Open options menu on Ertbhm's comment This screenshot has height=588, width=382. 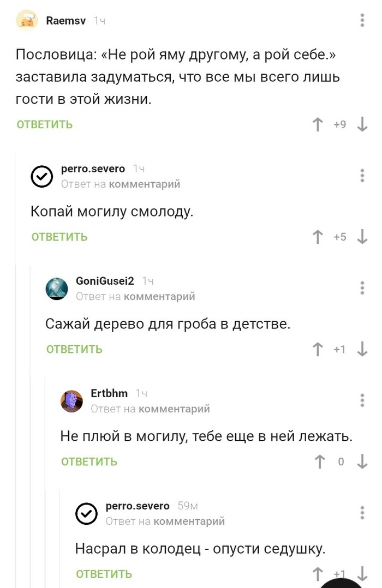362,400
